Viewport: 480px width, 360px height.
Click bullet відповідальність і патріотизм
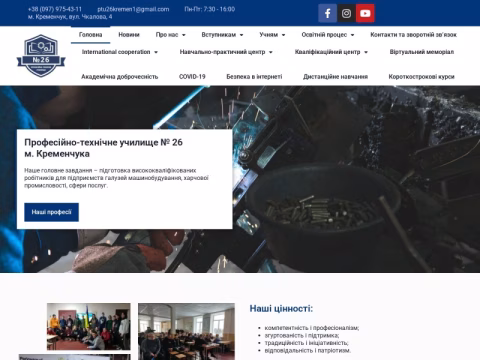[308, 350]
